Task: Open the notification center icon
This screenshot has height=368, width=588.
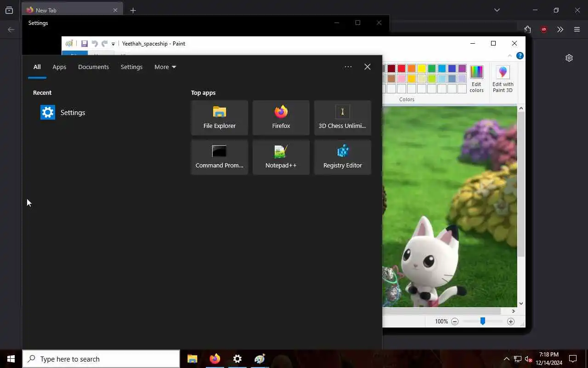Action: (x=573, y=359)
